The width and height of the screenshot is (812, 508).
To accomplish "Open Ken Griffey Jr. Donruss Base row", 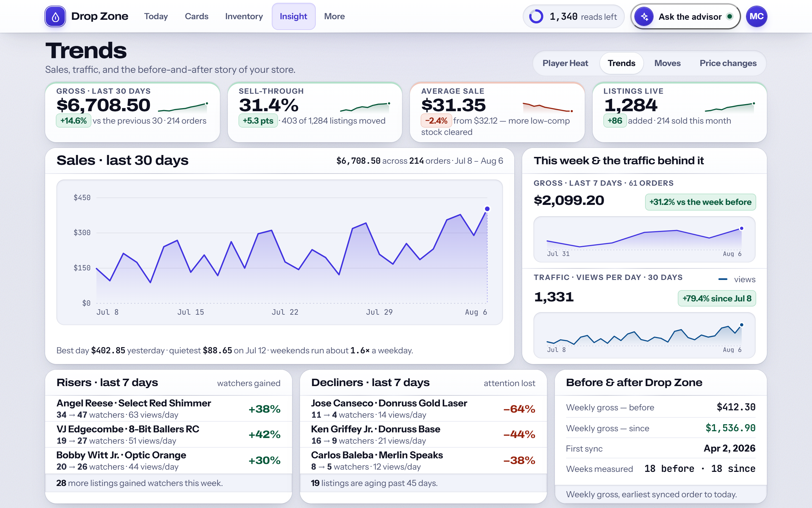I will [x=423, y=434].
